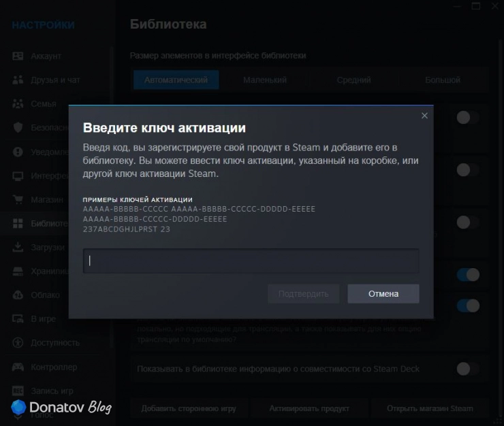Maximize the settings window
Screen dimensions: 504x426
pyautogui.click(x=475, y=5)
